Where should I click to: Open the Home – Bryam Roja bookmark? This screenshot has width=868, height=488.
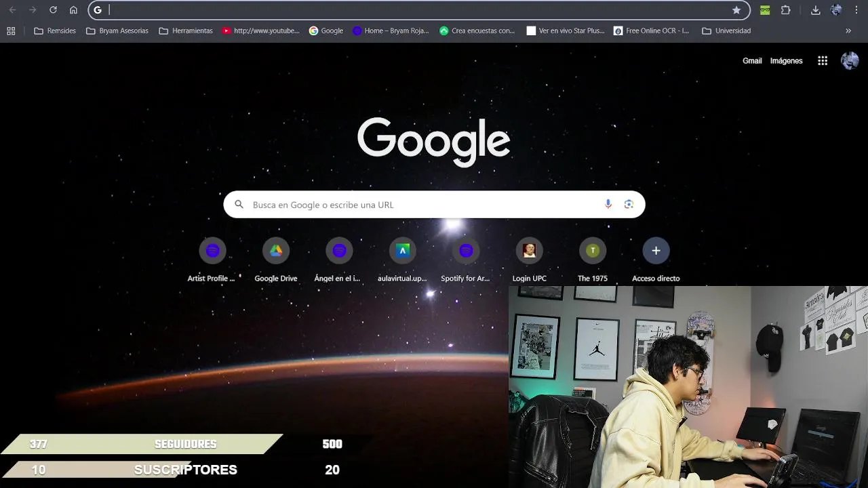[x=391, y=30]
